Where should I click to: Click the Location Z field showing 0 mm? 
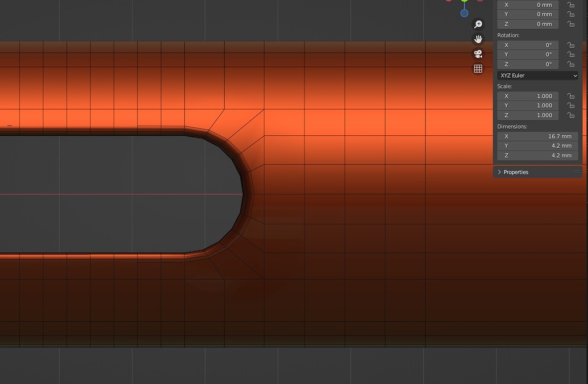pyautogui.click(x=528, y=24)
